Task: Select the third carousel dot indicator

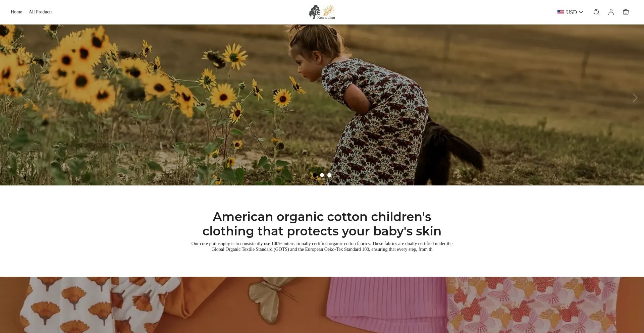Action: pos(329,175)
